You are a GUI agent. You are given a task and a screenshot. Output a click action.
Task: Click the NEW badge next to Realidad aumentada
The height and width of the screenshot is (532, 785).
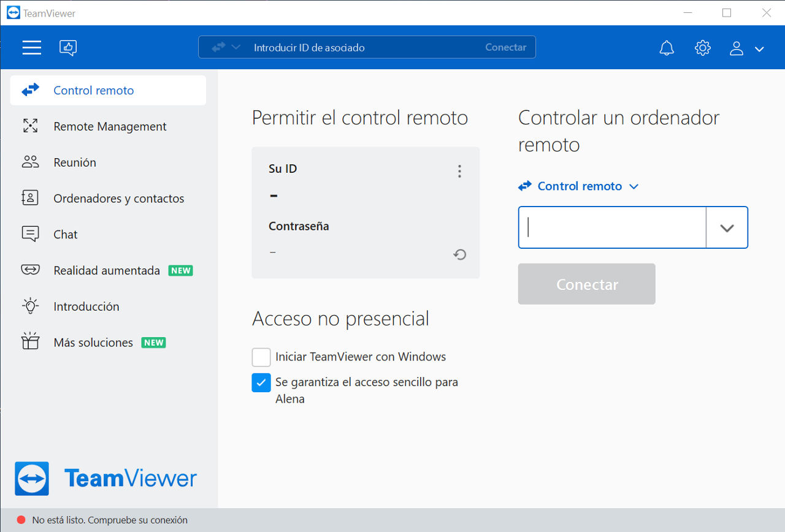click(180, 270)
